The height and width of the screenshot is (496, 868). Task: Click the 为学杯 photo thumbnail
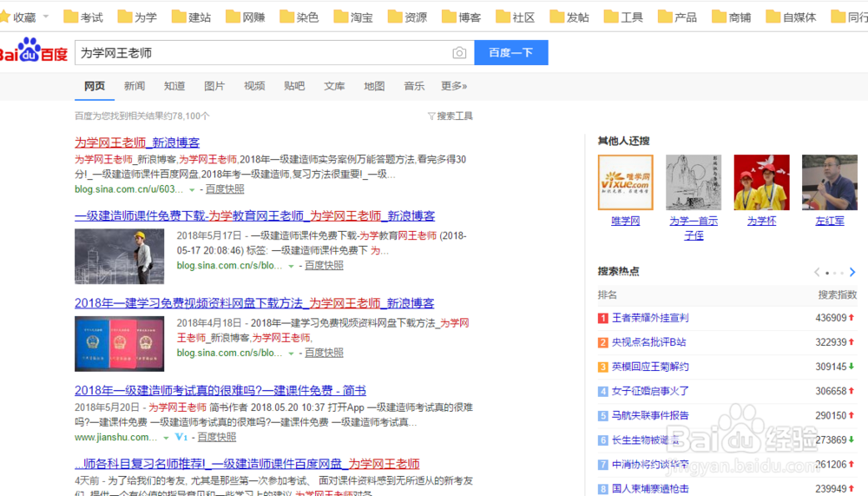pyautogui.click(x=762, y=182)
